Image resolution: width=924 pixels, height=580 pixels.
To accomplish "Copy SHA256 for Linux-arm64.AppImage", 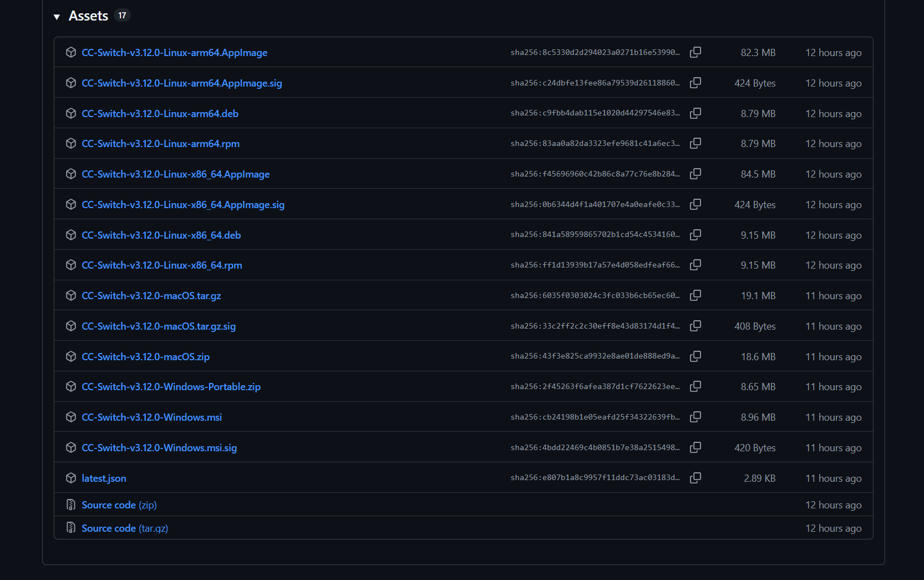I will point(695,52).
